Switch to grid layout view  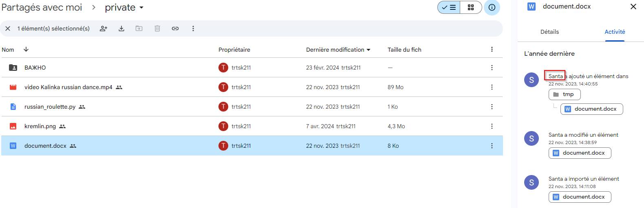471,7
